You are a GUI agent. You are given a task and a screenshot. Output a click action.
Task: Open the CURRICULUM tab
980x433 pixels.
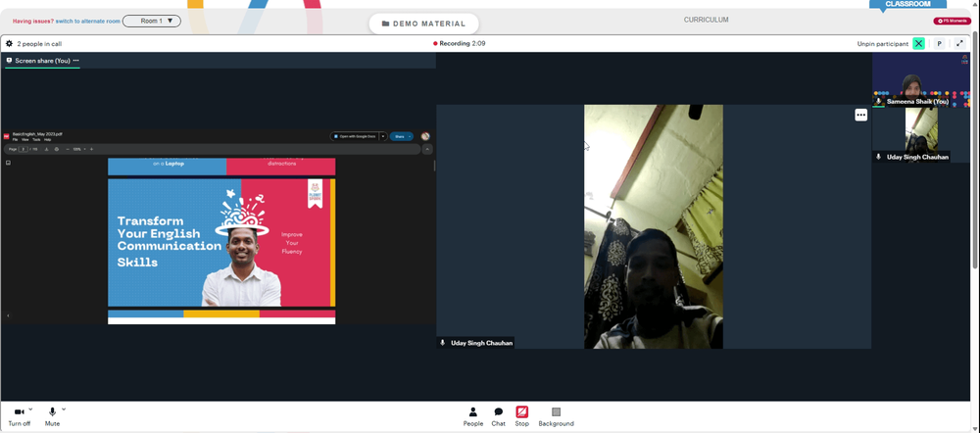click(x=706, y=20)
